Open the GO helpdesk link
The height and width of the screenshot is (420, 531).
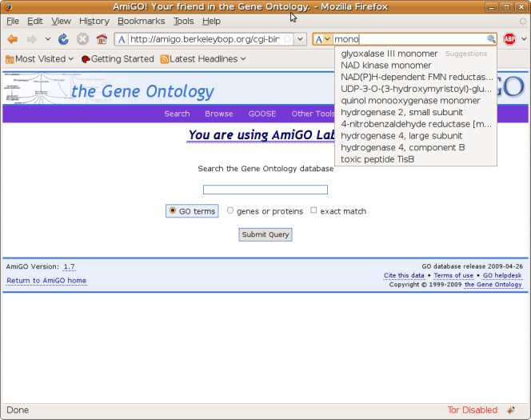502,275
